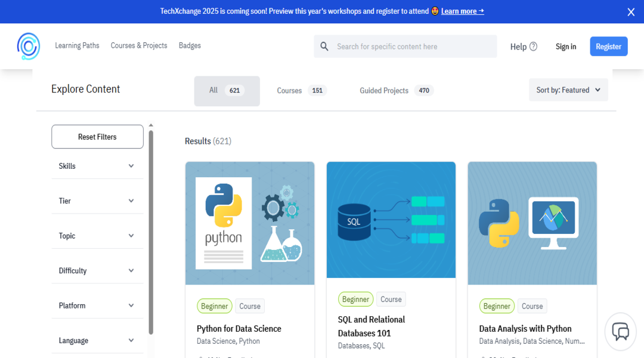The image size is (644, 358).
Task: Expand the Tier filter
Action: [x=97, y=201]
